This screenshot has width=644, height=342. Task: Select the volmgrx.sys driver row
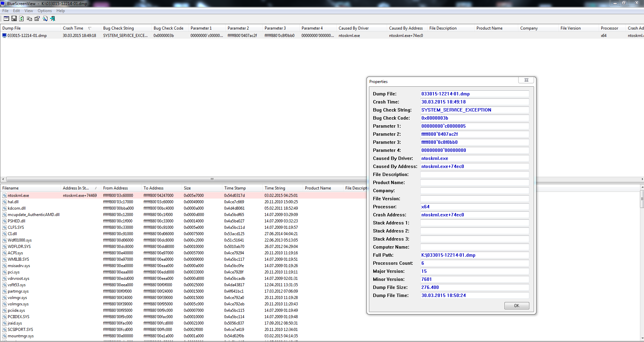pos(183,304)
